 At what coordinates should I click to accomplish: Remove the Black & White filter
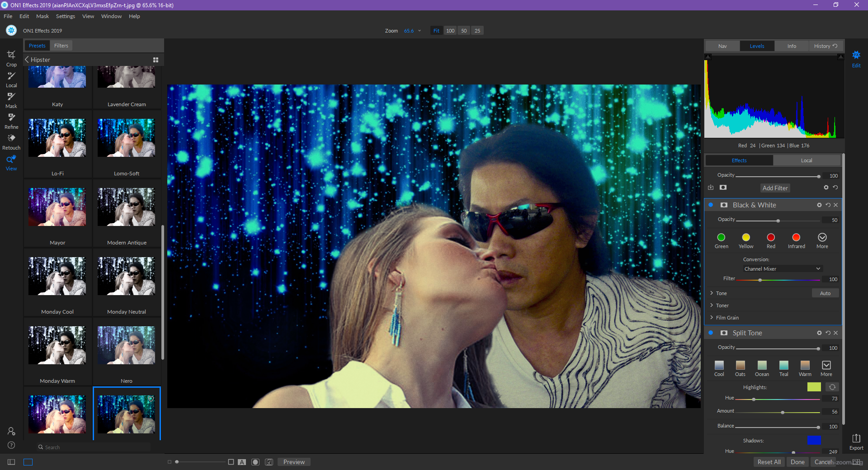835,205
